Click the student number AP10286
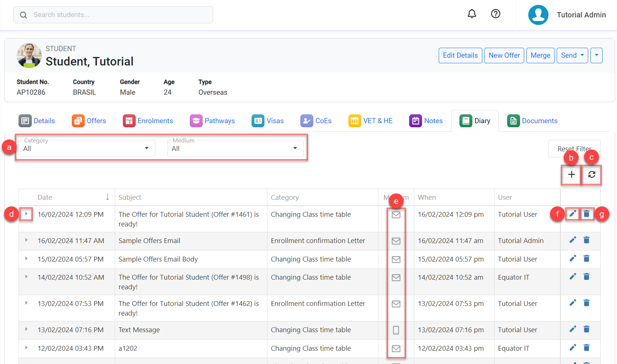The height and width of the screenshot is (364, 617). tap(31, 92)
